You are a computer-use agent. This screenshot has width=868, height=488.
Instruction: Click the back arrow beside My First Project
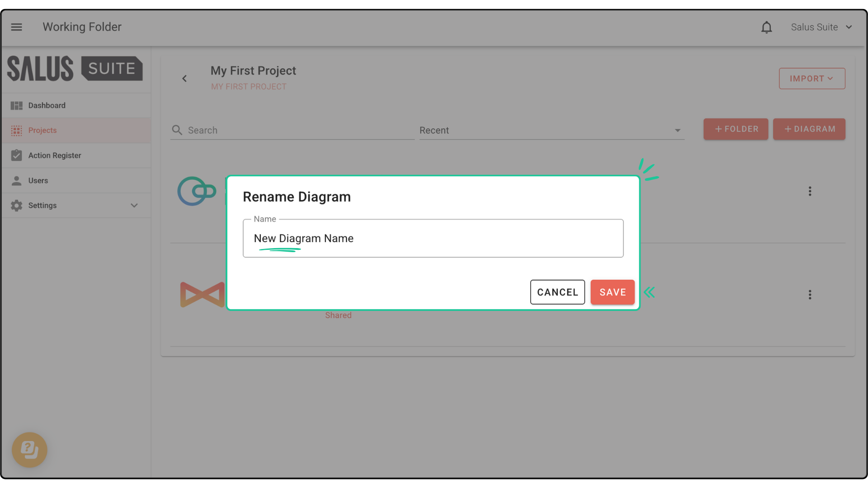pyautogui.click(x=184, y=79)
